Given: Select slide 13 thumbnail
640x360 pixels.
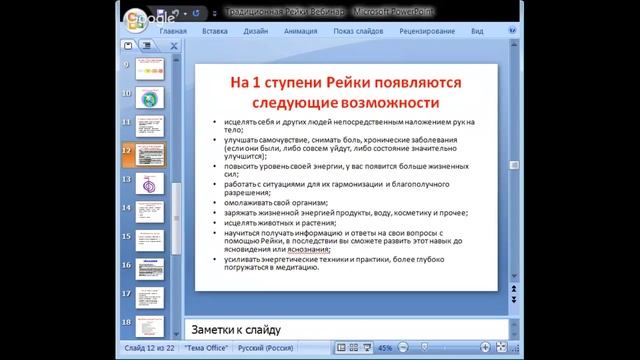Looking at the screenshot, I should (150, 183).
